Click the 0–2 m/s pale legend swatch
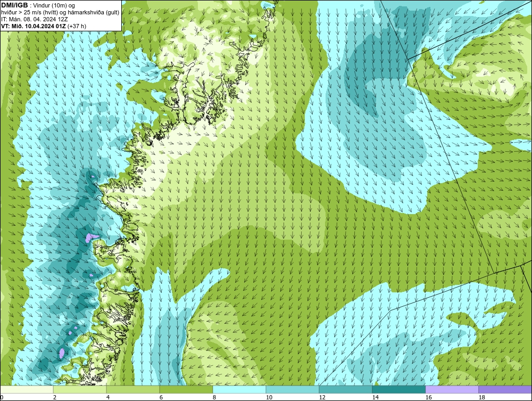Image resolution: width=532 pixels, height=401 pixels. (27, 389)
